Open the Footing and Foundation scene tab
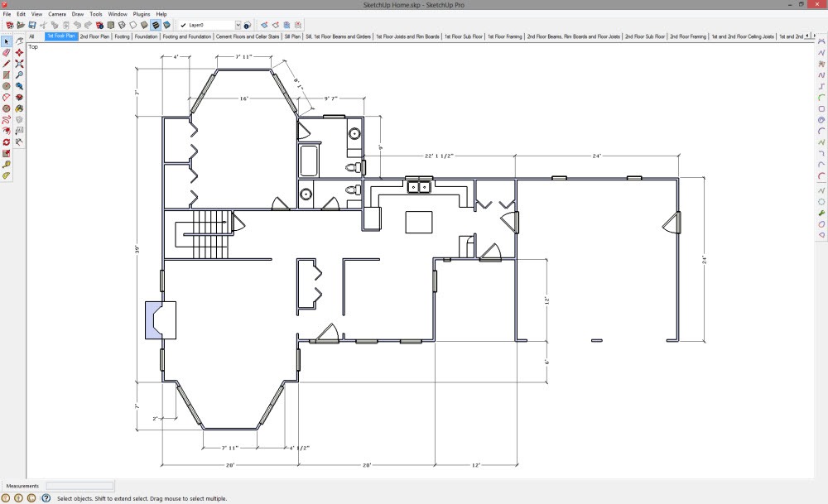This screenshot has width=828, height=504. click(187, 36)
